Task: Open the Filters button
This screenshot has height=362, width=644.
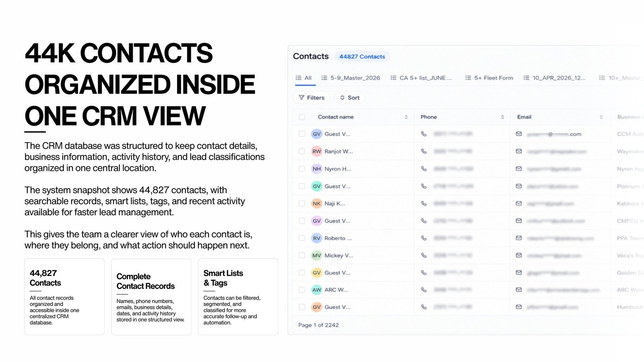Action: click(x=312, y=97)
